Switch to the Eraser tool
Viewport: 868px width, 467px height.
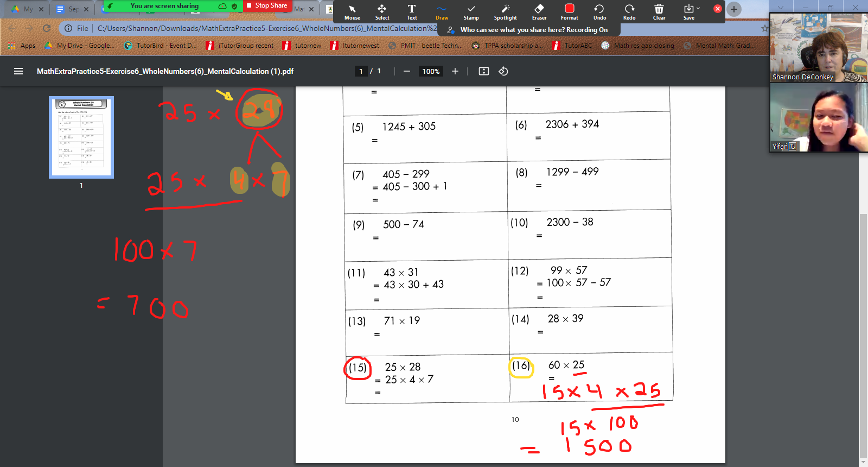539,11
